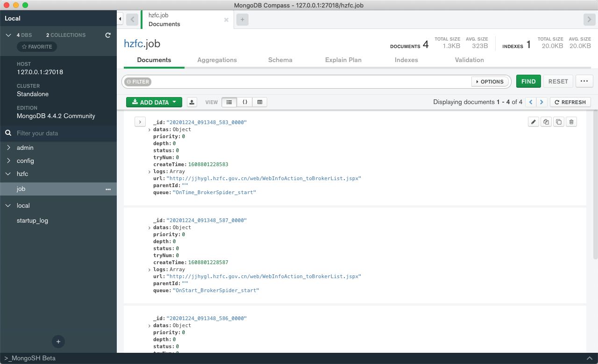Export the collection with the export icon
The height and width of the screenshot is (364, 598).
[x=192, y=102]
